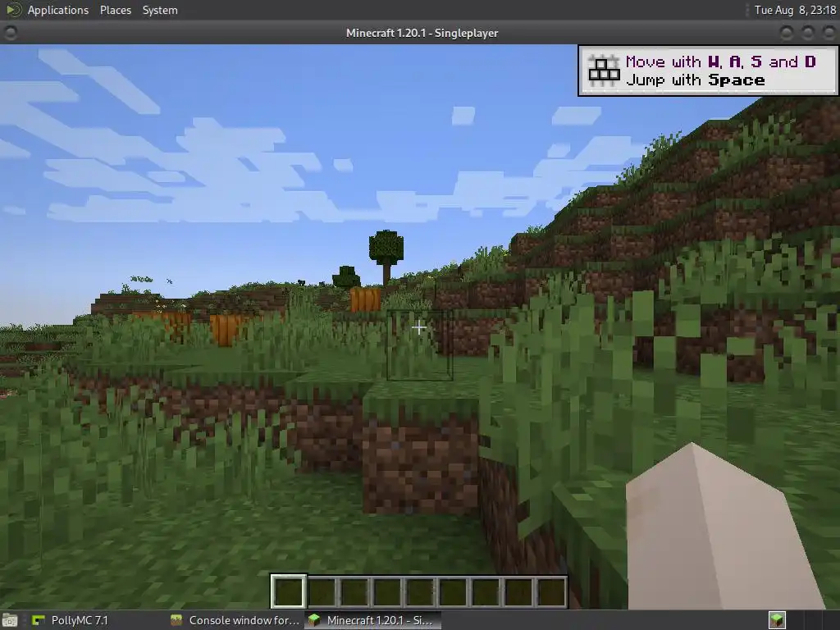Click the Minecraft tray icon in bottom panel
Image resolution: width=840 pixels, height=630 pixels.
[x=777, y=620]
